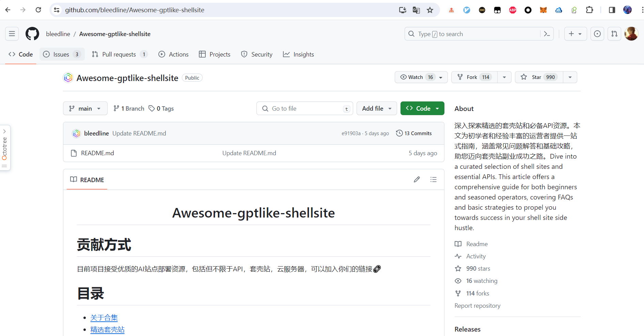The width and height of the screenshot is (644, 336).
Task: Open commit hash e91903a link
Action: click(x=351, y=133)
